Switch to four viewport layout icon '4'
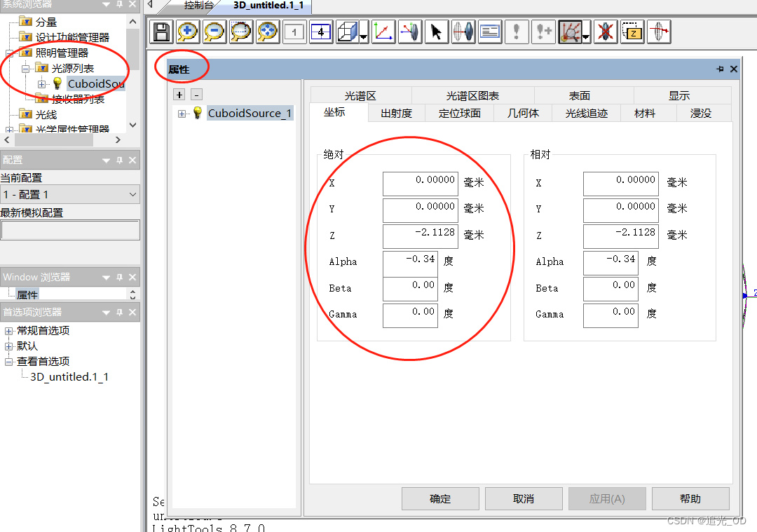Image resolution: width=757 pixels, height=532 pixels. pos(320,32)
